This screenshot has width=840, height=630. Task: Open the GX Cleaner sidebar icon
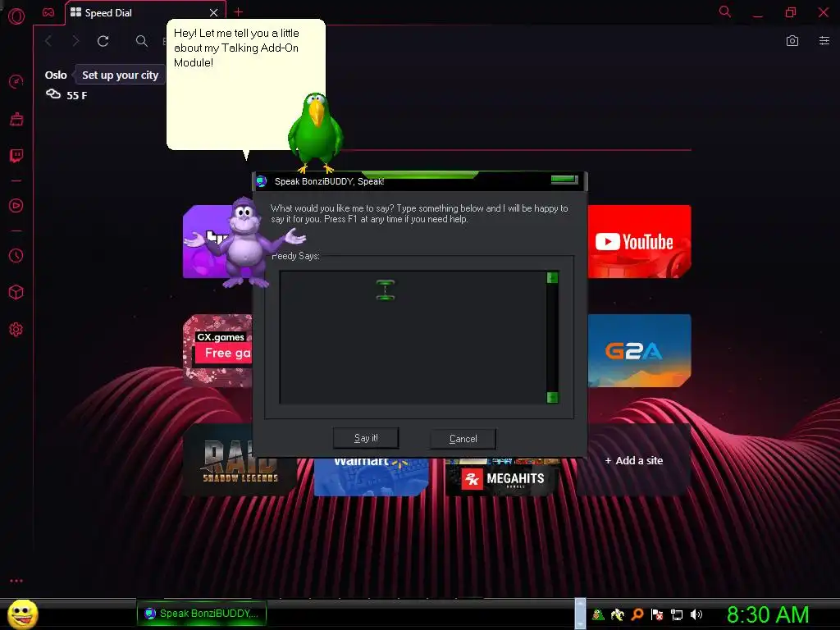16,119
